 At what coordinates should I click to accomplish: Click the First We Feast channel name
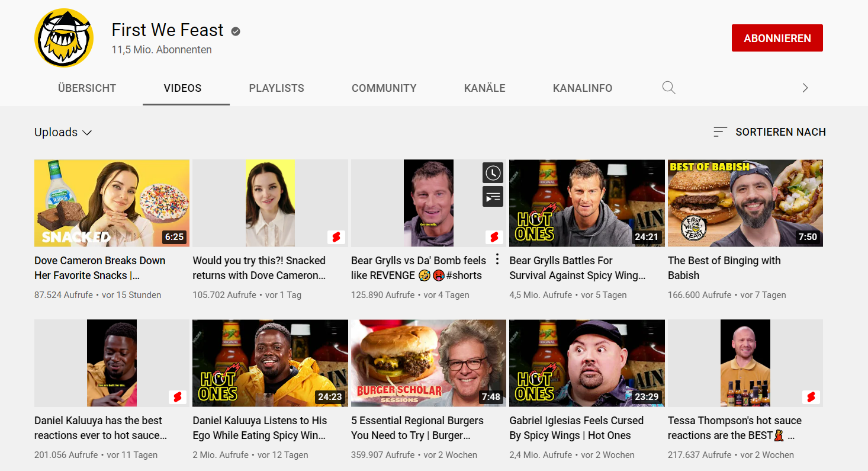[168, 30]
